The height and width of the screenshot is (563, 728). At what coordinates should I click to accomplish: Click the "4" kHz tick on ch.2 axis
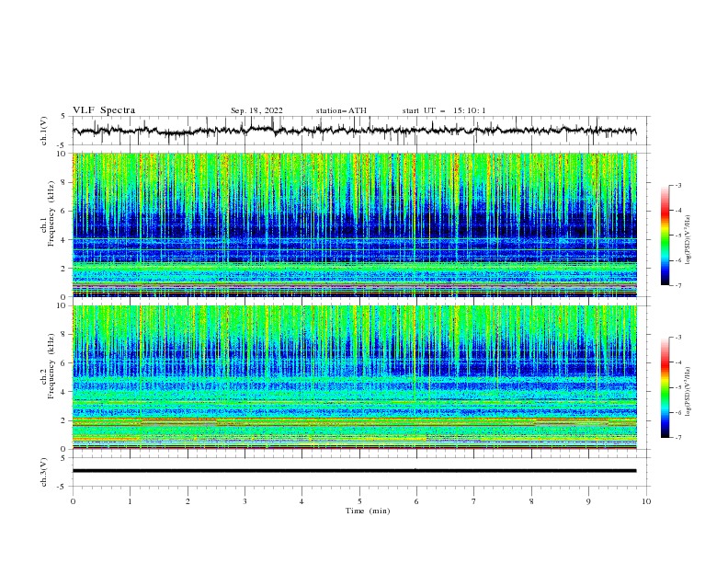(x=65, y=392)
